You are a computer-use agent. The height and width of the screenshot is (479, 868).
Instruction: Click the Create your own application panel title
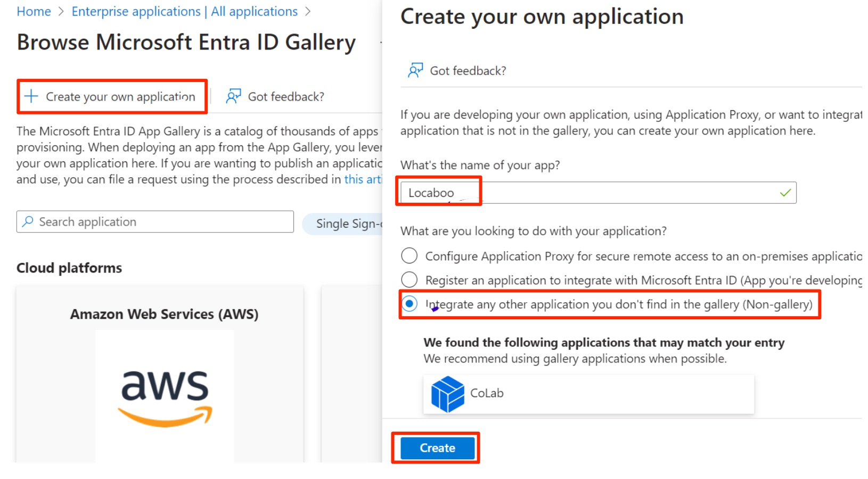pos(542,16)
